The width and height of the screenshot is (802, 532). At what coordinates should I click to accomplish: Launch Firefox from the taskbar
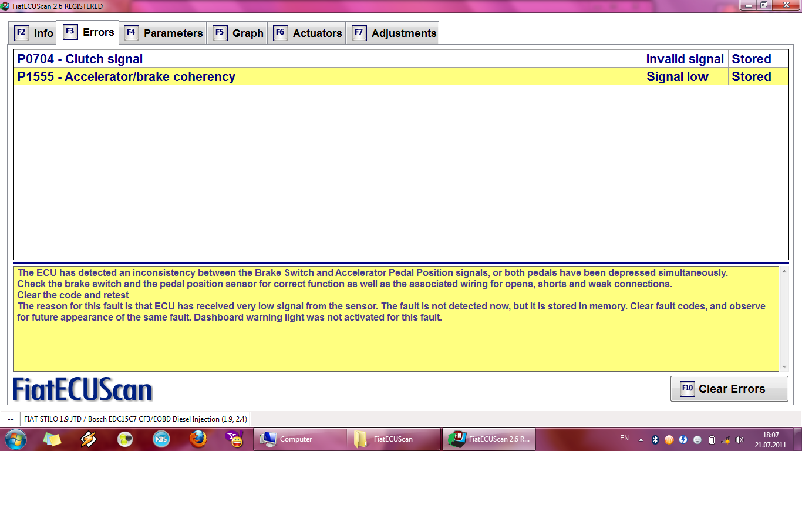pyautogui.click(x=198, y=439)
